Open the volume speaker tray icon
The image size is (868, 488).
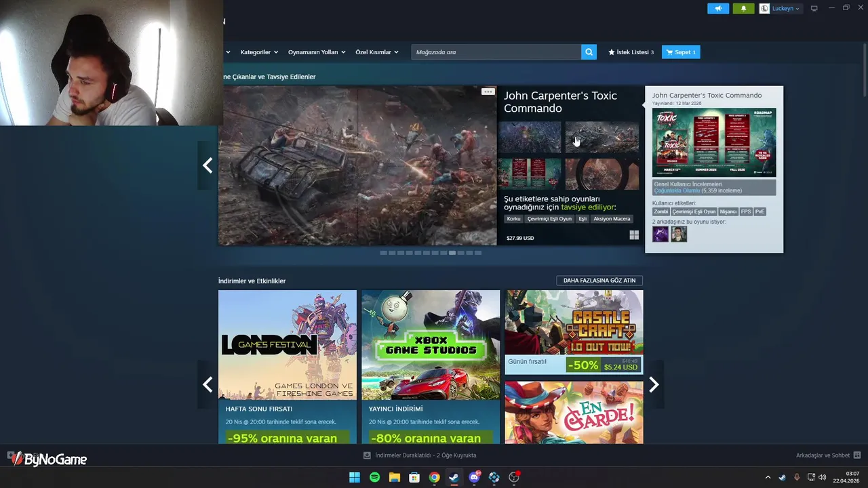point(823,477)
